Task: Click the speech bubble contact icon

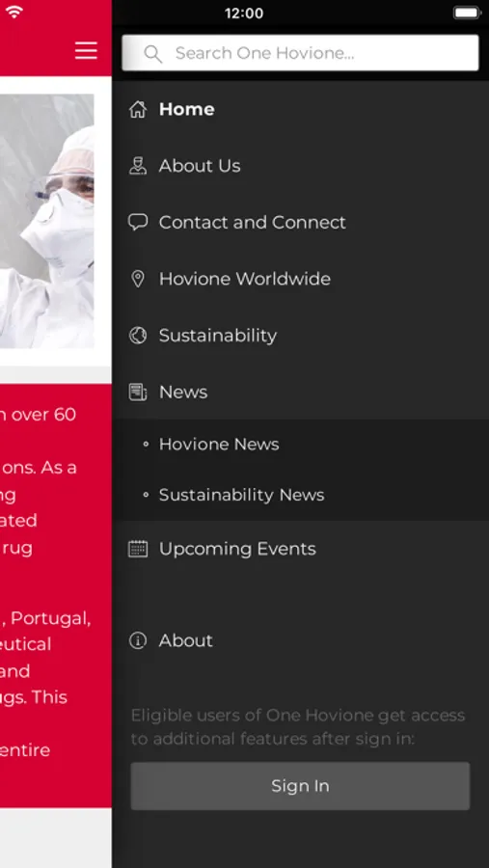Action: [138, 222]
